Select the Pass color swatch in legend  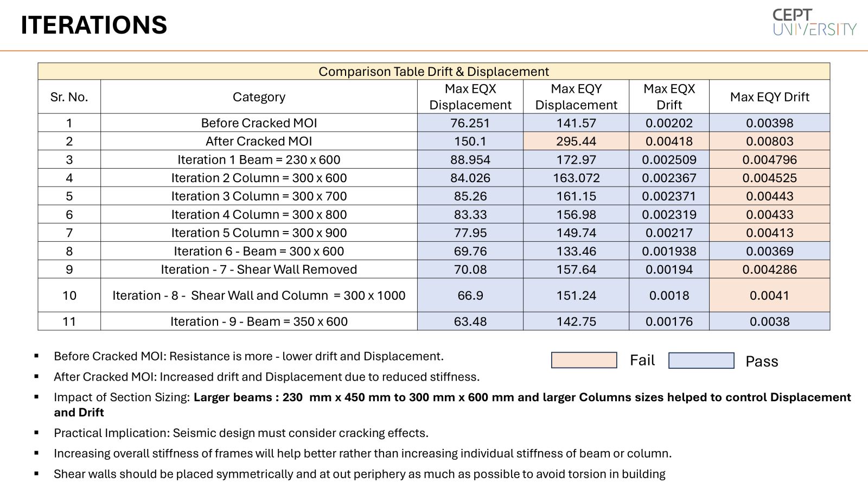coord(701,361)
